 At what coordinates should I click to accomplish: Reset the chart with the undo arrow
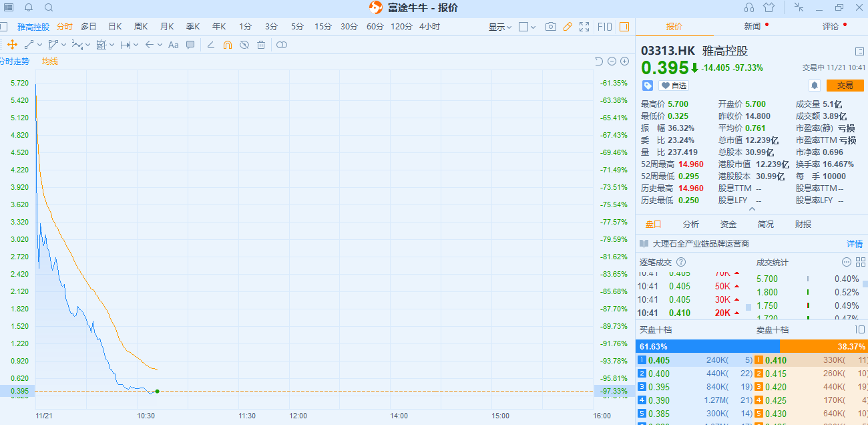[599, 61]
